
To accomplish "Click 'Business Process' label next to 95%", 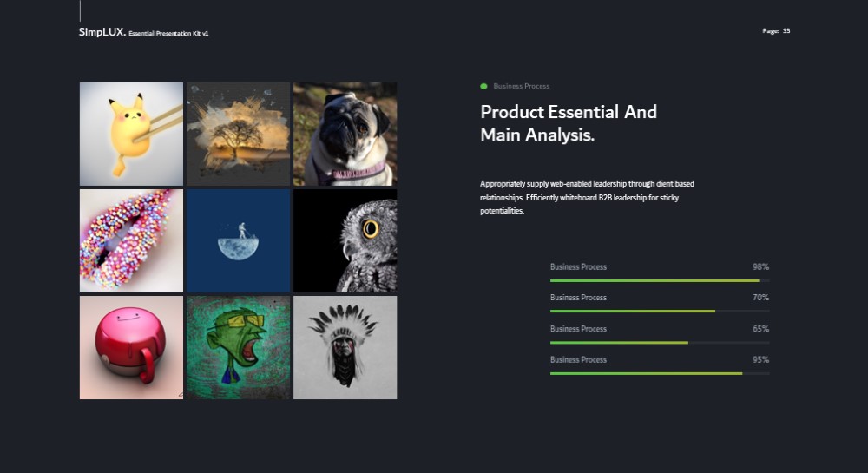I will (x=578, y=359).
